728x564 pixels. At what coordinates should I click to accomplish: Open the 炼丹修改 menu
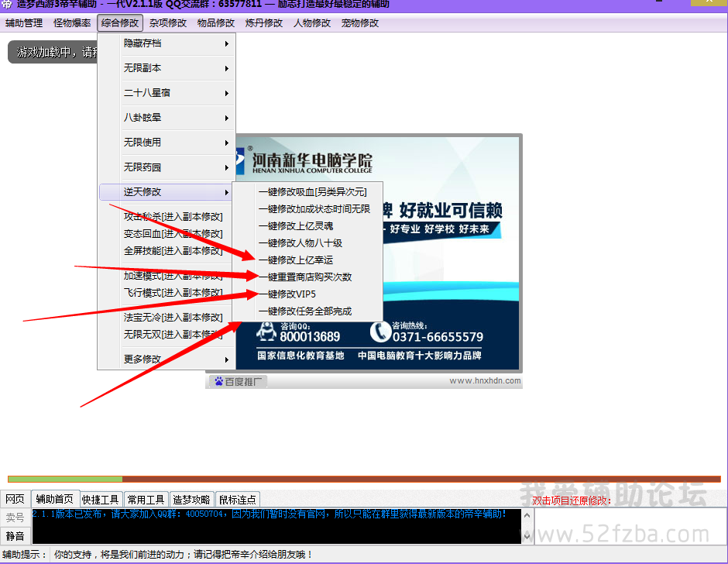[x=264, y=22]
